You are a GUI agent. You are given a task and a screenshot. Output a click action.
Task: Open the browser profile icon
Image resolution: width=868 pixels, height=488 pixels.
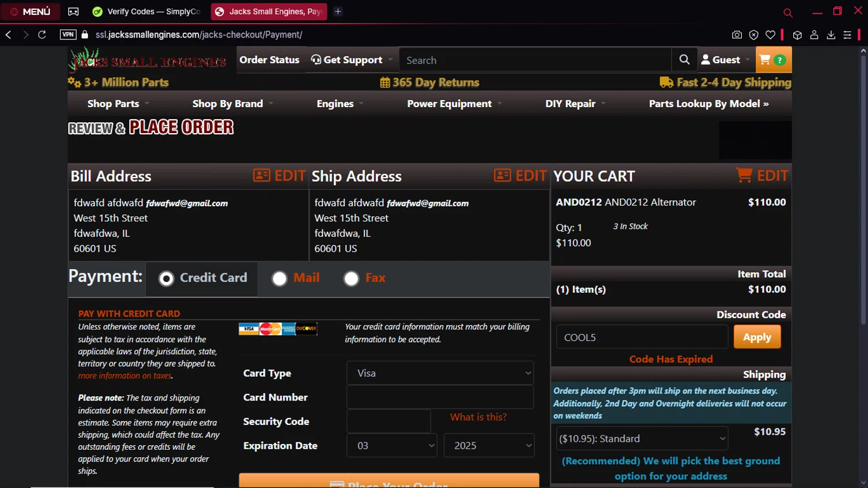[x=814, y=35]
